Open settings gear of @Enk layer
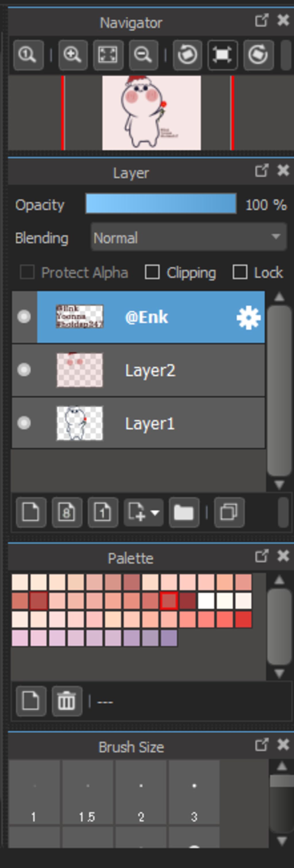The image size is (294, 868). 248,318
